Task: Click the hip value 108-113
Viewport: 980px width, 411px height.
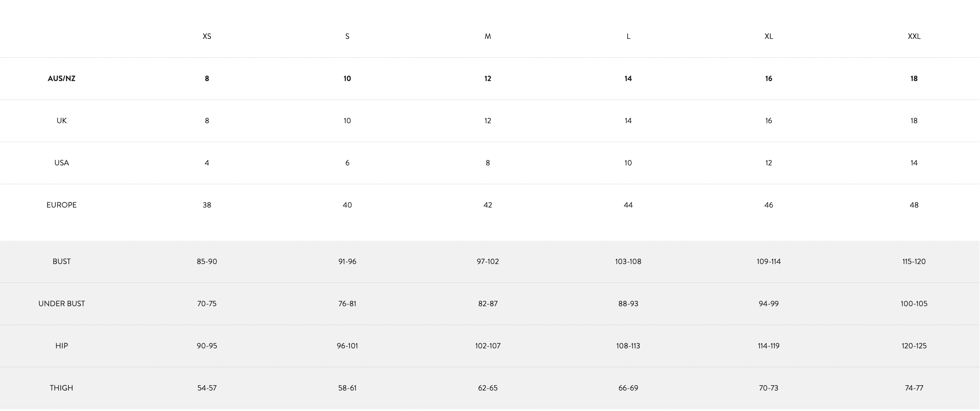Action: [x=628, y=346]
